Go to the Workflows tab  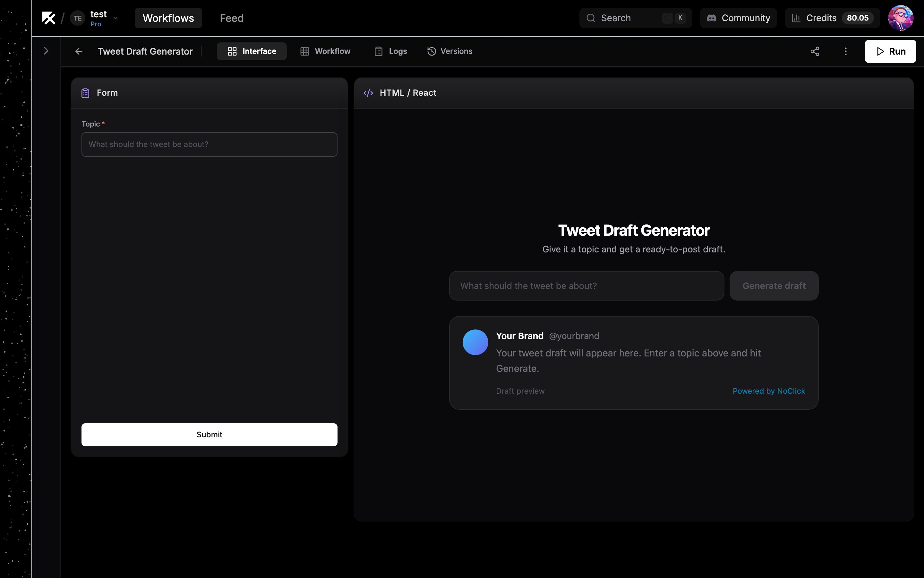pos(168,18)
